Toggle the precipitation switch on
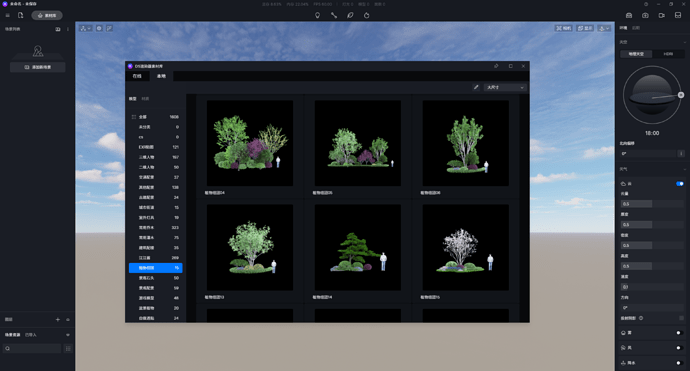This screenshot has height=371, width=690. click(680, 363)
